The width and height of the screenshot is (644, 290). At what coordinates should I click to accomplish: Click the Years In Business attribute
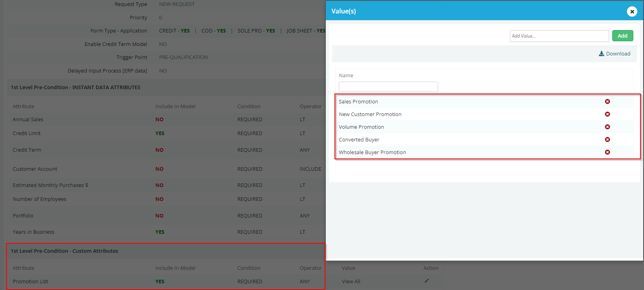coord(33,232)
